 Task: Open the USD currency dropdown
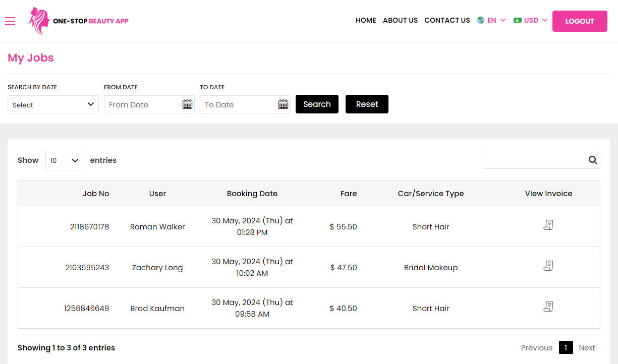click(x=531, y=20)
